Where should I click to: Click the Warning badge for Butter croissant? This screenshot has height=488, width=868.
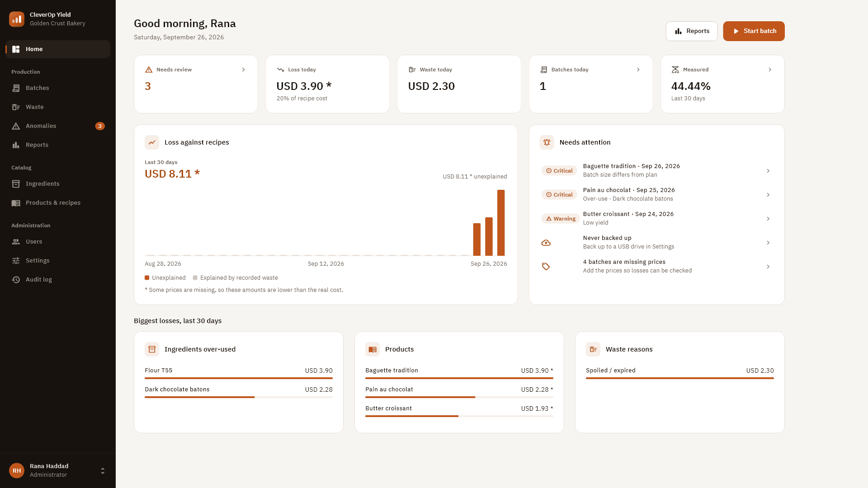tap(561, 219)
